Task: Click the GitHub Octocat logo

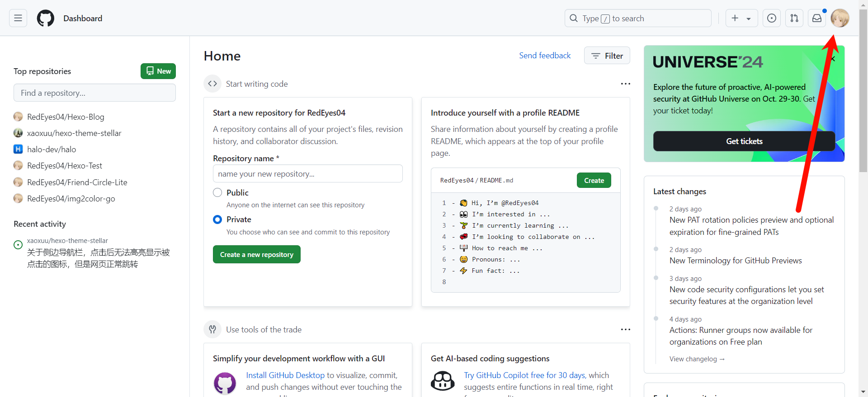Action: click(x=46, y=18)
